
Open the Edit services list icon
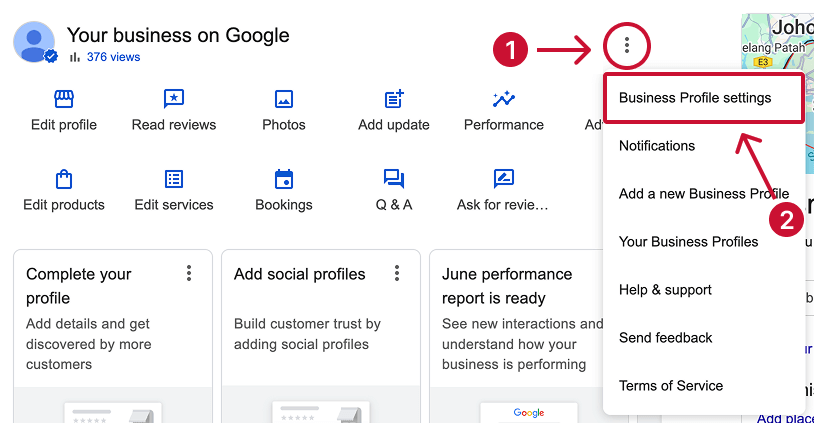click(x=174, y=179)
